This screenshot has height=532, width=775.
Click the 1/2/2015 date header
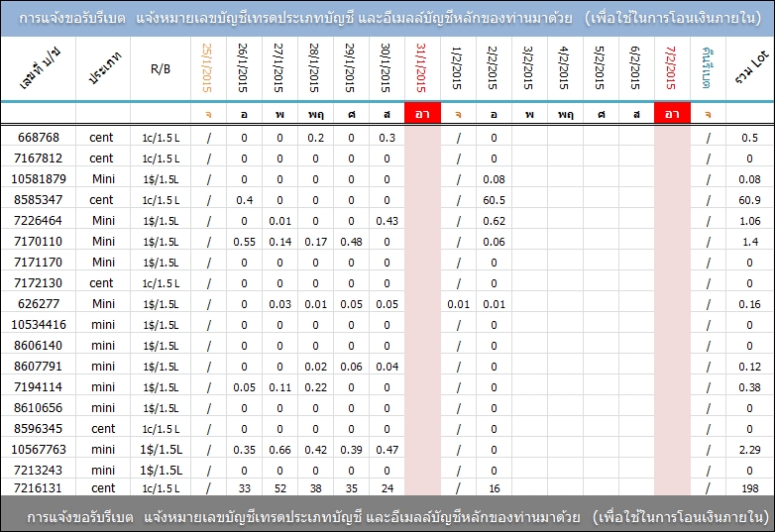457,67
